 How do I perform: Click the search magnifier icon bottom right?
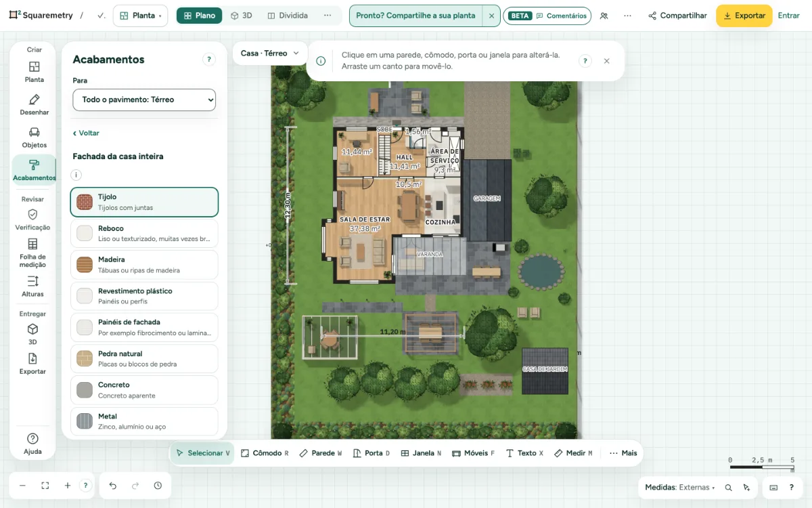tap(728, 487)
